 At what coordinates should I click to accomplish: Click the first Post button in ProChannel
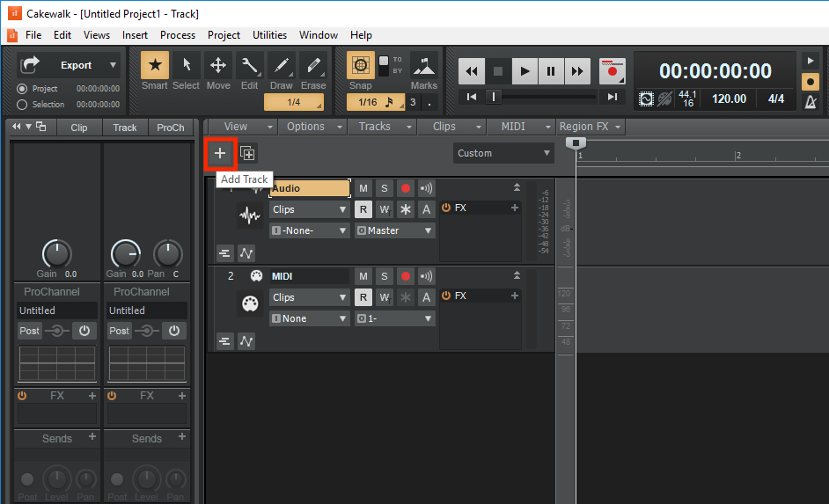click(30, 331)
